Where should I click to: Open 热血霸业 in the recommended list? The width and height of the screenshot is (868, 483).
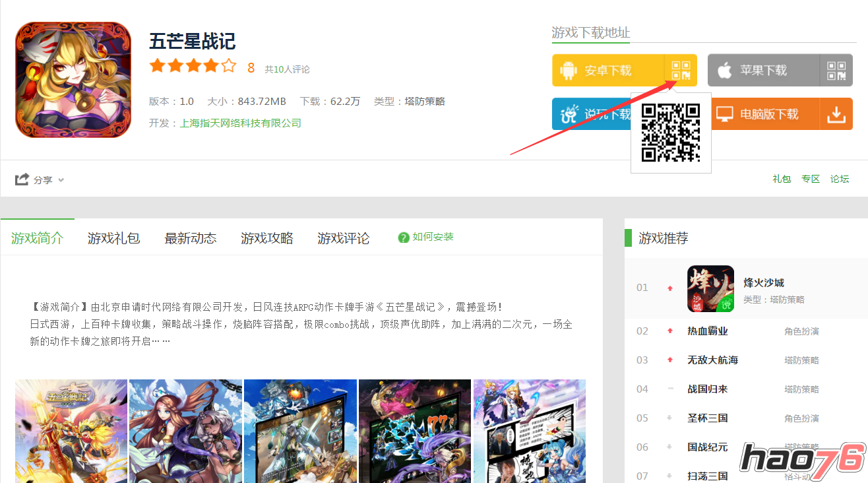pos(708,331)
